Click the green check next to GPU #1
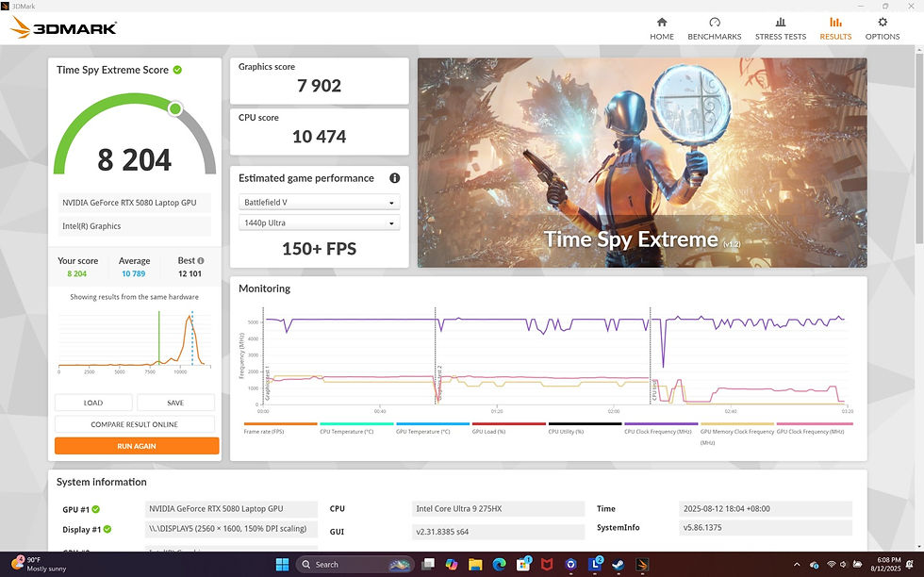924x577 pixels. 96,509
